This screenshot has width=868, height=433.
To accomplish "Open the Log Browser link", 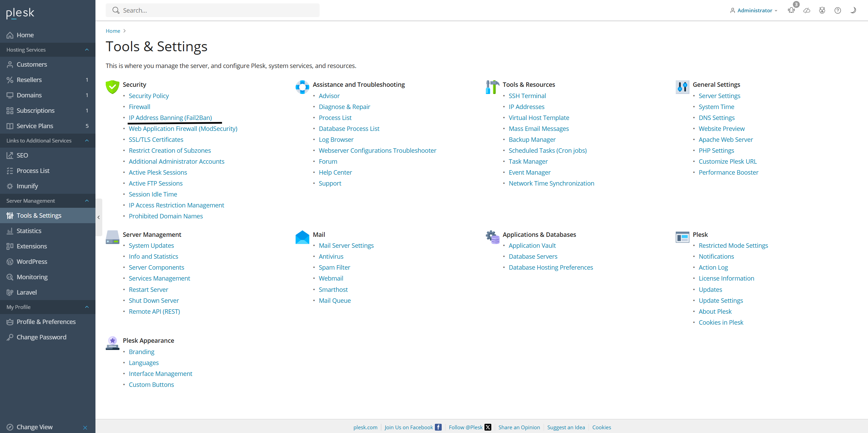I will [336, 139].
